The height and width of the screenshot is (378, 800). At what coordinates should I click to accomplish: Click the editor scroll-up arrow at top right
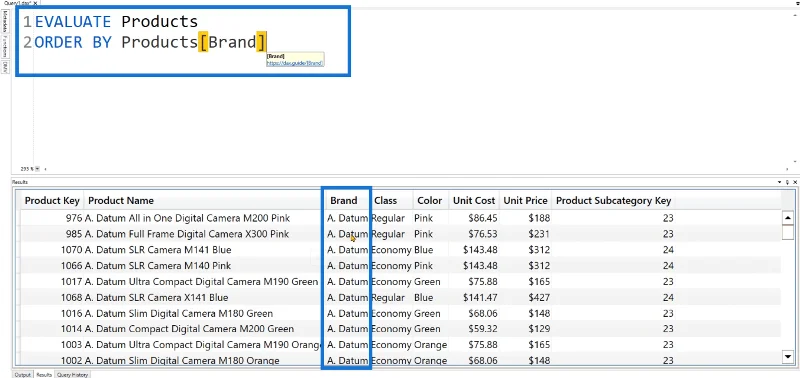pos(794,14)
